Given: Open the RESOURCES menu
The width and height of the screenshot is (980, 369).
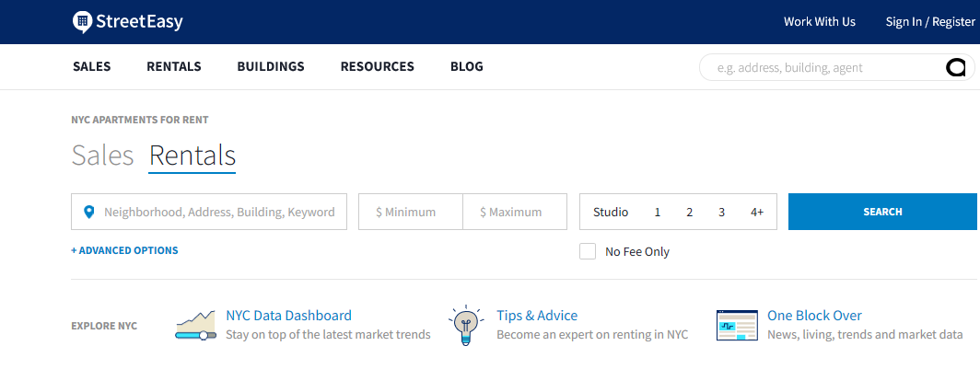Looking at the screenshot, I should 378,66.
